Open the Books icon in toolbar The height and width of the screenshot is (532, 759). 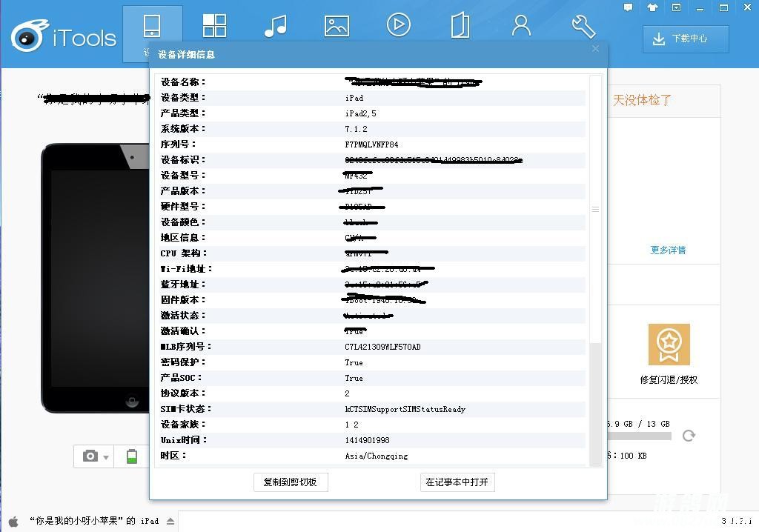tap(460, 26)
